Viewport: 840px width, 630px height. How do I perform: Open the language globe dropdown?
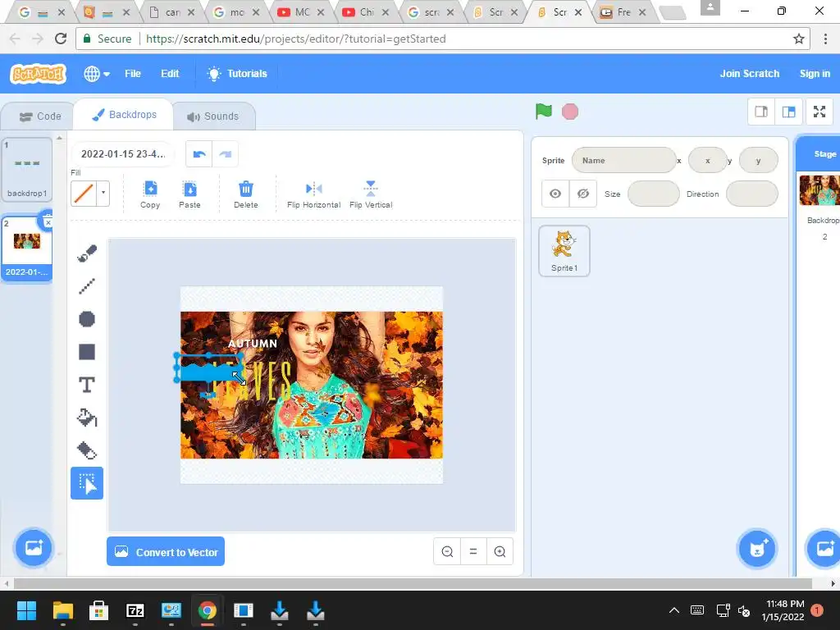point(97,74)
